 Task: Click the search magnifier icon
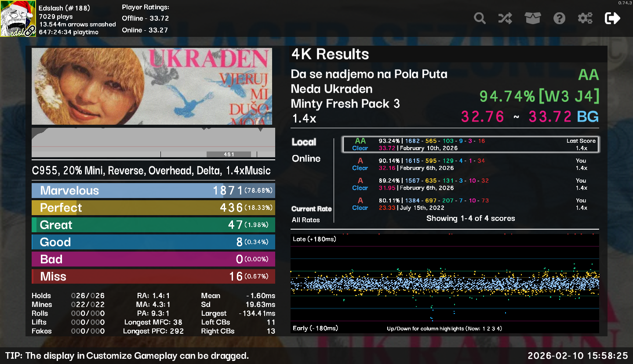(480, 18)
